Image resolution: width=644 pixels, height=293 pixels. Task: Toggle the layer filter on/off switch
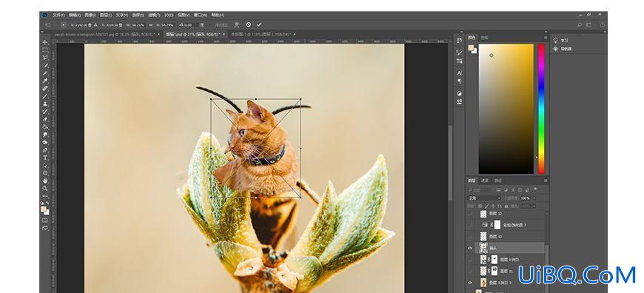536,189
